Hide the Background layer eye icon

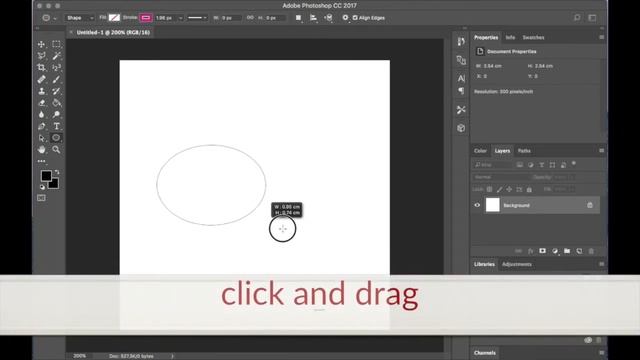click(x=477, y=205)
